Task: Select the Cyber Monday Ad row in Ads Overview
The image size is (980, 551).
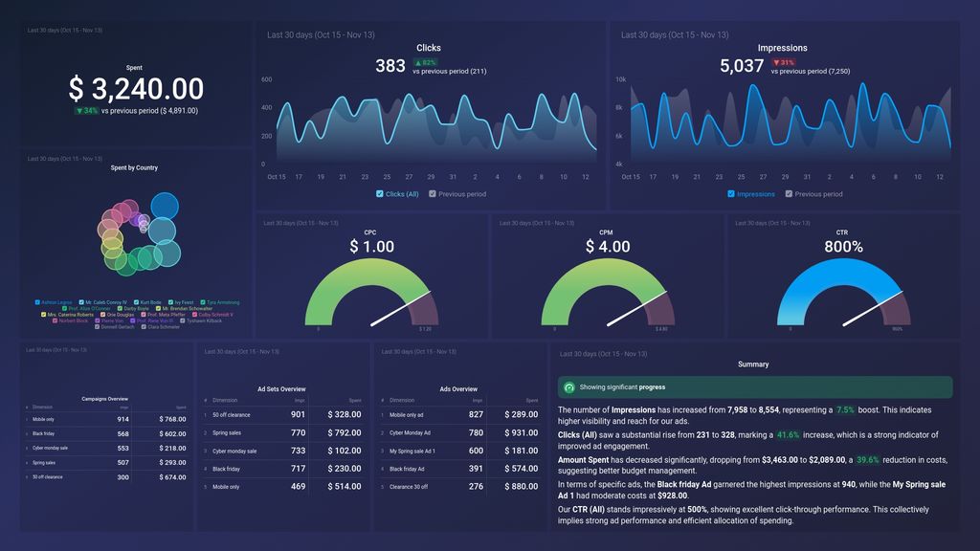Action: (459, 432)
